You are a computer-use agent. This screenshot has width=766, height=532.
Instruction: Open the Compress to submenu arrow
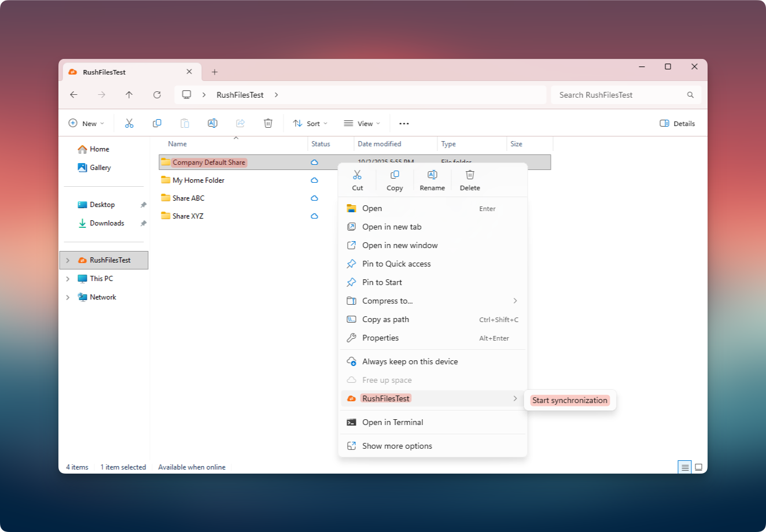(515, 301)
